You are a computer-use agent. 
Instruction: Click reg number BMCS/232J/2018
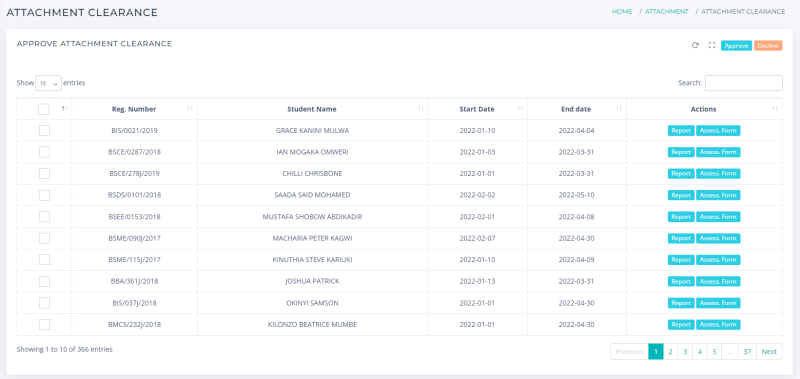[x=134, y=324]
